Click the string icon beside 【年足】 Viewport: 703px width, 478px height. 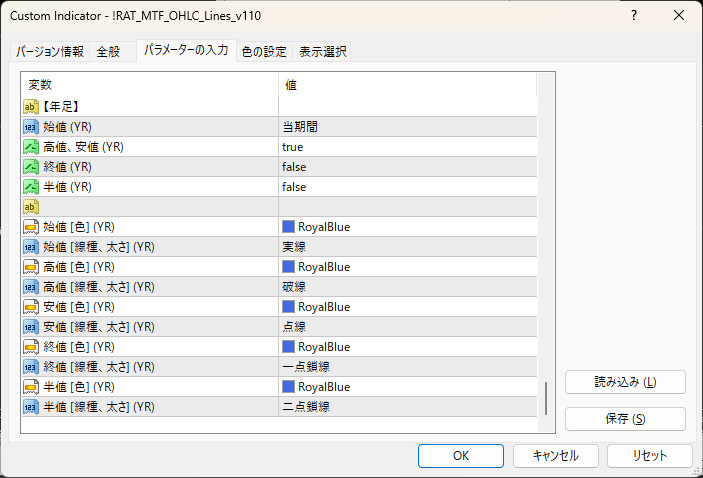click(31, 106)
